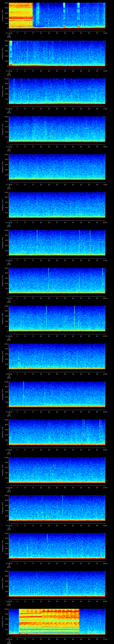The width and height of the screenshot is (114, 644).
Task: Select the red noise block starting at 15:14:00
Action: (x=21, y=16)
